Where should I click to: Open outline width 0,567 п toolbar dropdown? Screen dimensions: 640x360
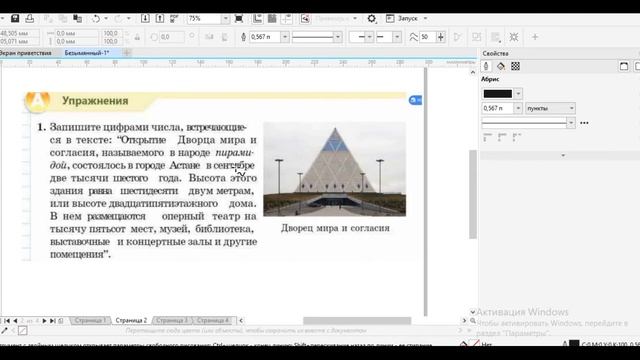point(285,37)
